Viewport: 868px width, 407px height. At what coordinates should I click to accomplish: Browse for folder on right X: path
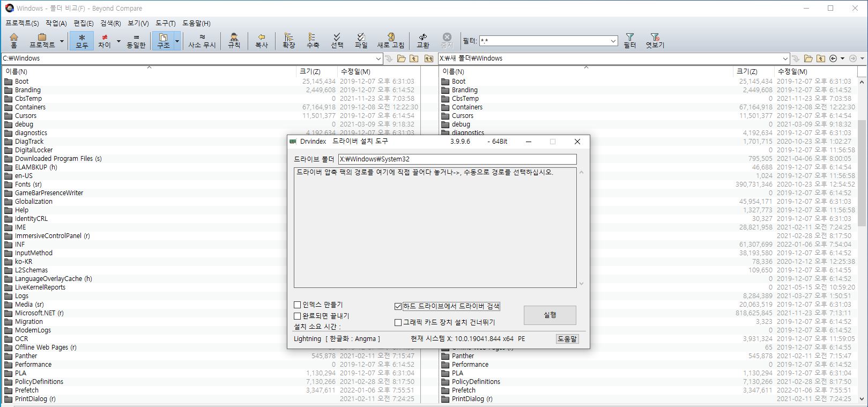pos(808,58)
